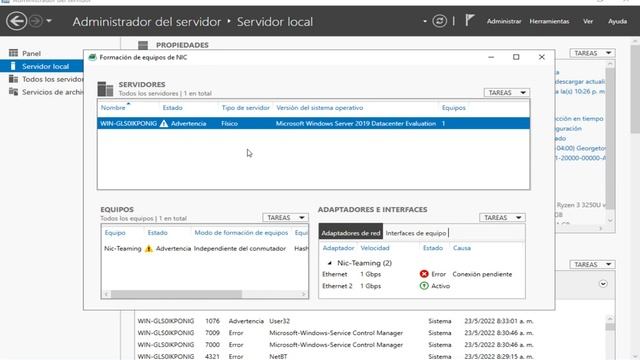Sort adapters by Causa column
Image resolution: width=640 pixels, height=360 pixels.
(x=462, y=248)
